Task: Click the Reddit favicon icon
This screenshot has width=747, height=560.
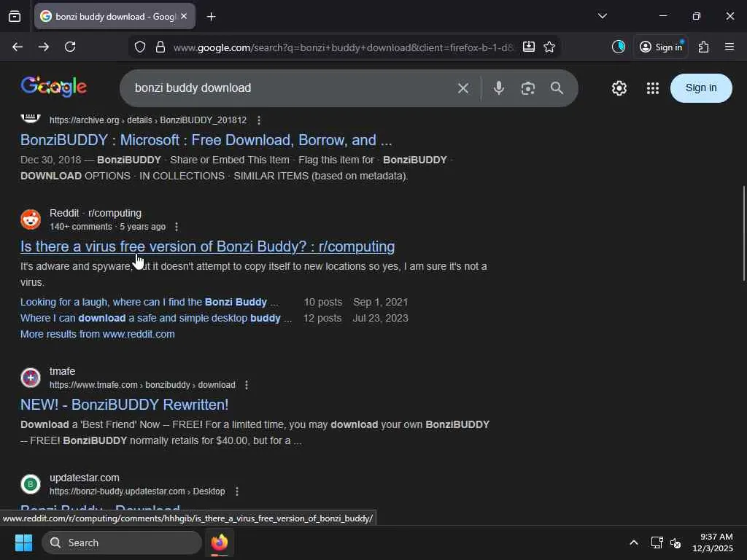Action: (31, 219)
